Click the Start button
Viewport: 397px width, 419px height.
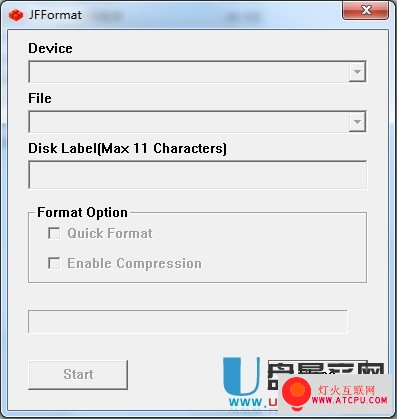point(78,375)
